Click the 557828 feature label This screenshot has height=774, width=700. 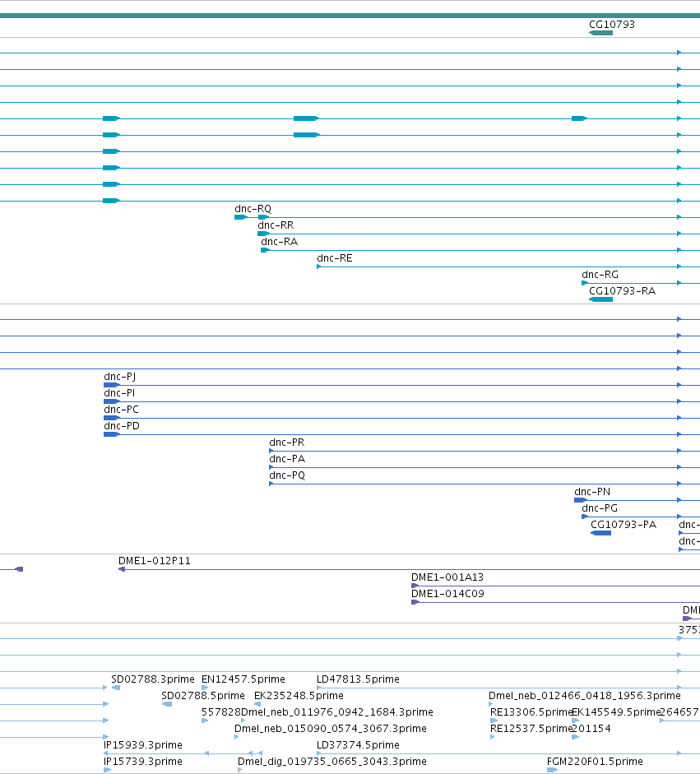[220, 712]
